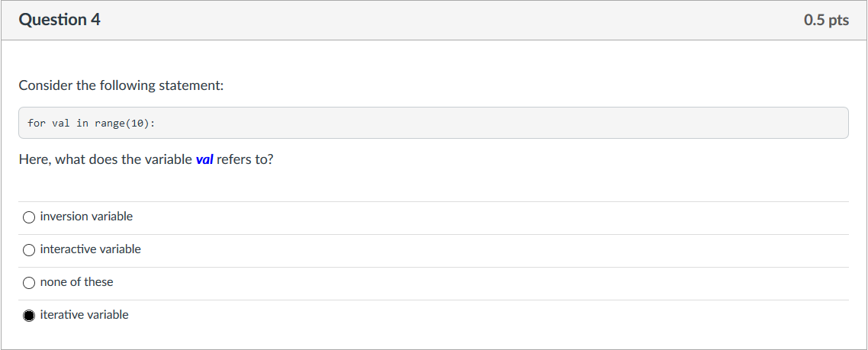Image resolution: width=868 pixels, height=350 pixels.
Task: Select the inversion variable radio button
Action: click(x=29, y=217)
